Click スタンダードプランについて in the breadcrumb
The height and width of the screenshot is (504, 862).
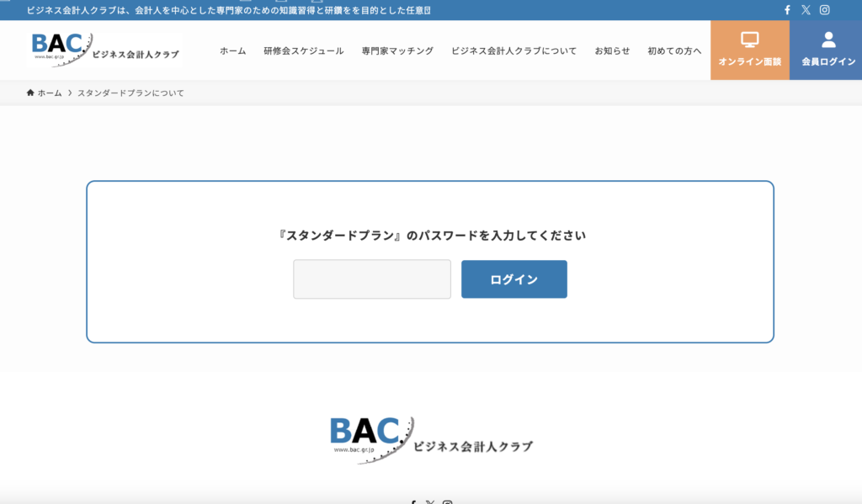click(130, 93)
